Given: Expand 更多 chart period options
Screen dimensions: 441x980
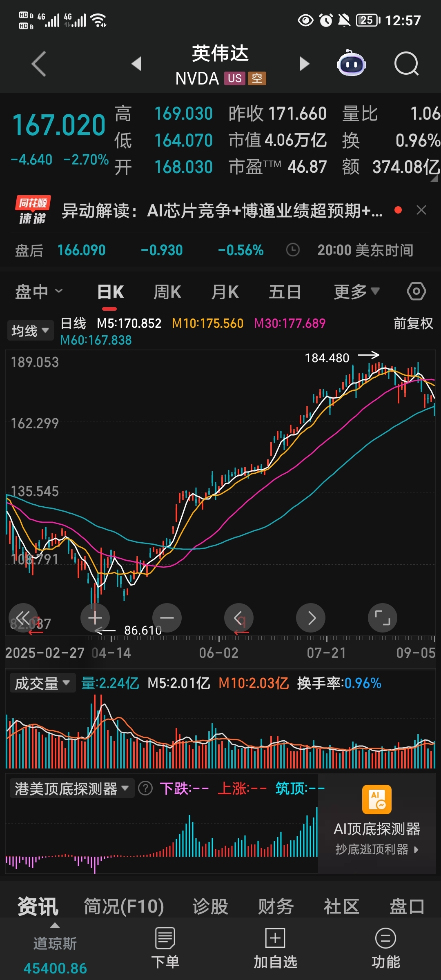Looking at the screenshot, I should [x=357, y=292].
